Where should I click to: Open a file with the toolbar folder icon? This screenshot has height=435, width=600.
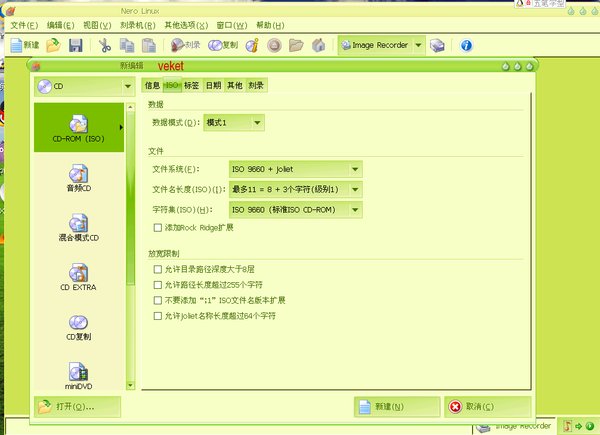[x=53, y=45]
